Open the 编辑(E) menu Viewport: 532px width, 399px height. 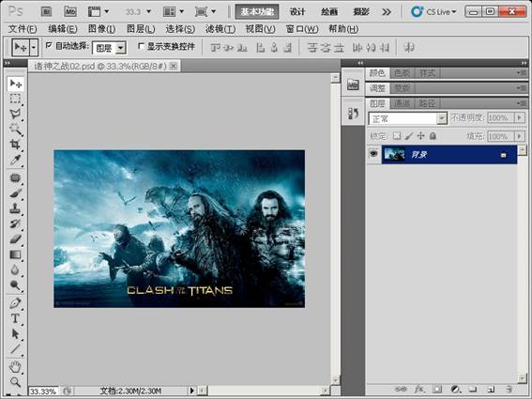[63, 29]
